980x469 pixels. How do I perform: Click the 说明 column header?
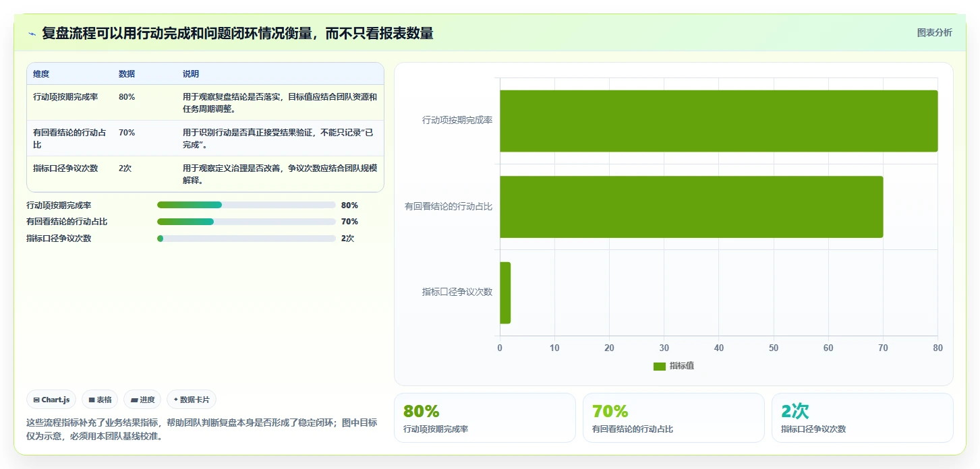pos(191,74)
